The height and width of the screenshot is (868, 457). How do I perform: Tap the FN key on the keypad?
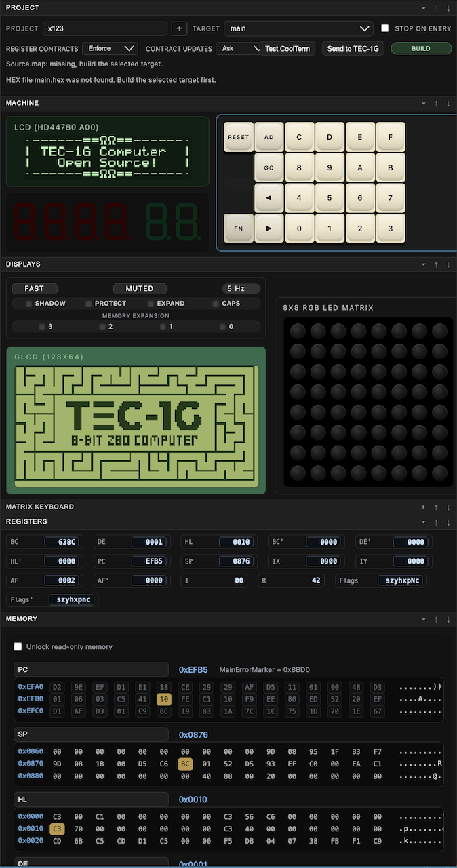point(239,229)
